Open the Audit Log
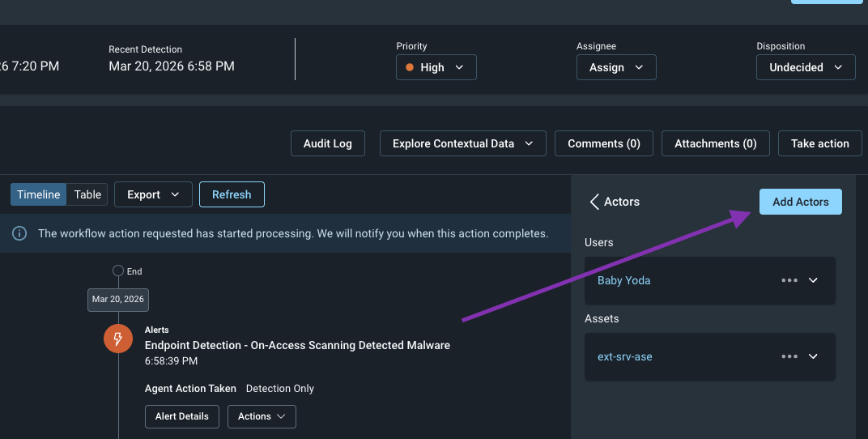The height and width of the screenshot is (439, 868). (327, 143)
